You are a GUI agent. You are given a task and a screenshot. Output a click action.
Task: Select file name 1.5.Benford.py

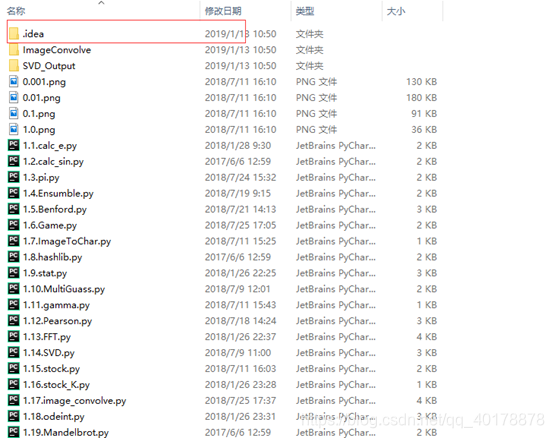click(55, 209)
